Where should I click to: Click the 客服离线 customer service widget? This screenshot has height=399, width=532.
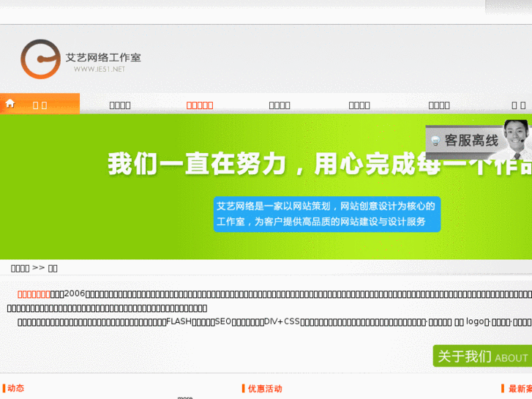(479, 140)
